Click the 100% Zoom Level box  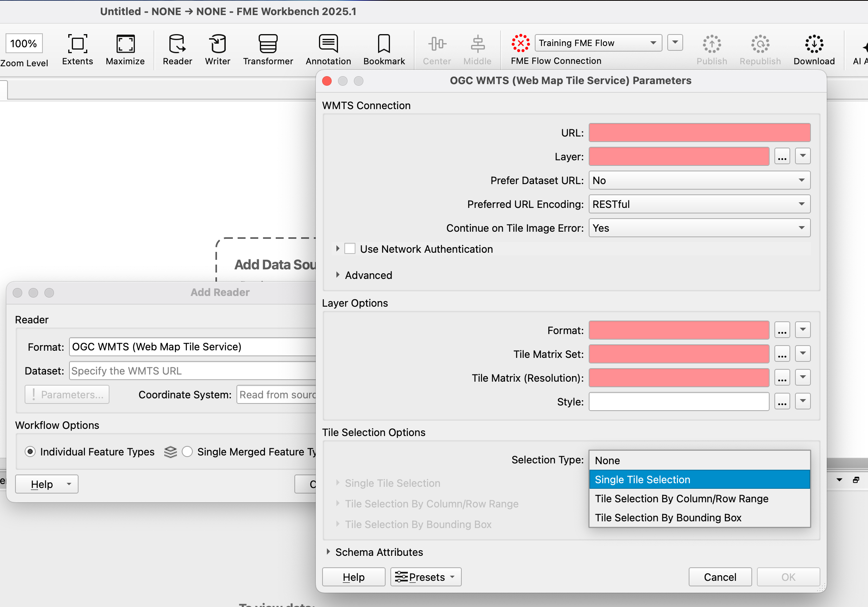pyautogui.click(x=24, y=43)
